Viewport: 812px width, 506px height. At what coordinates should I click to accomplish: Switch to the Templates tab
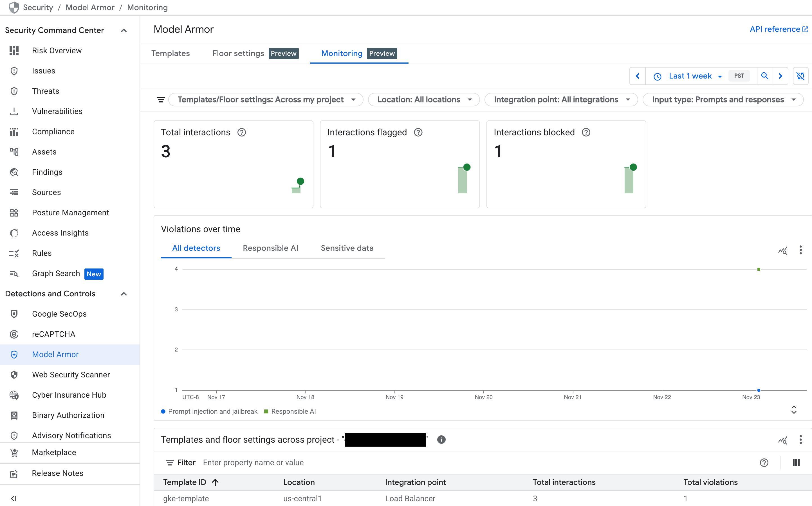[171, 53]
